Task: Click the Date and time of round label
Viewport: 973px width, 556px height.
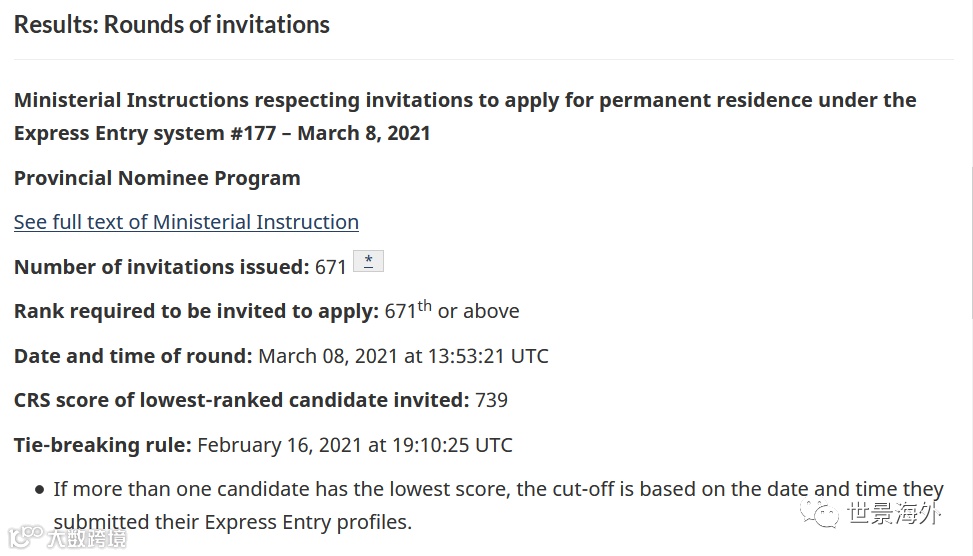Action: [133, 356]
